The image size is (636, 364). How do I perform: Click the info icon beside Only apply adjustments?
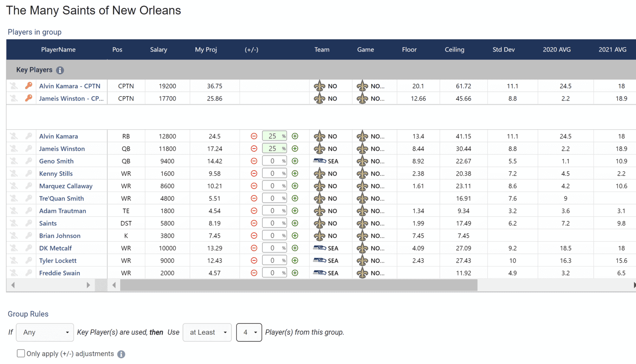(121, 354)
